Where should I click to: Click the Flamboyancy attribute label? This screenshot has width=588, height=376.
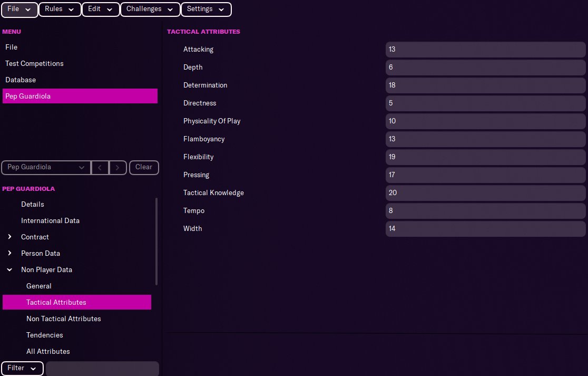pyautogui.click(x=204, y=139)
